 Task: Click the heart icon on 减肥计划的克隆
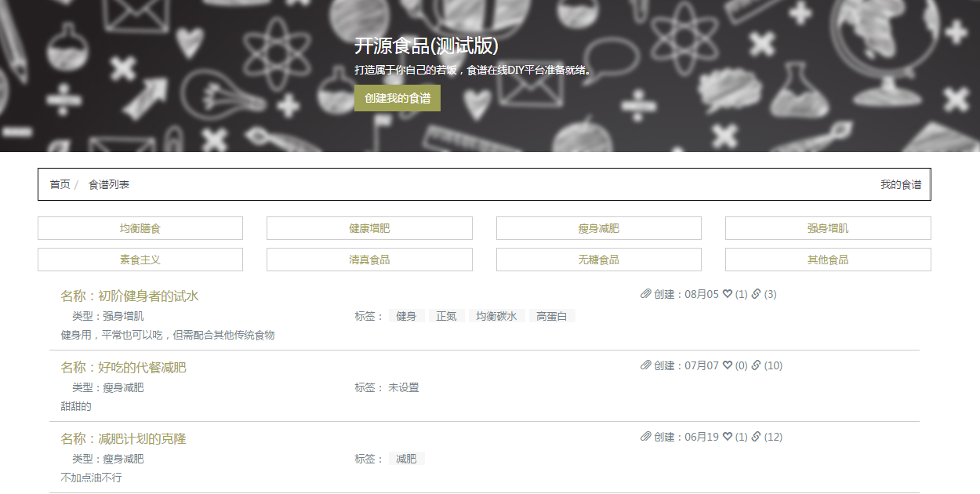728,437
